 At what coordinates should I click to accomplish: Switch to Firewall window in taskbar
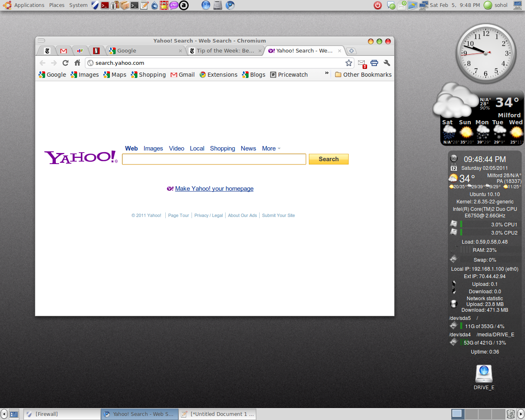(x=62, y=414)
